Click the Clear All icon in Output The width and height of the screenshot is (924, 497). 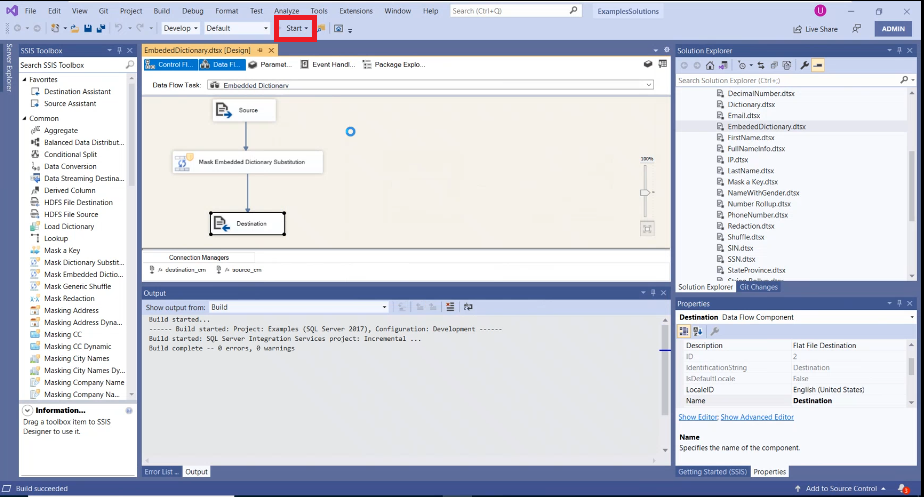point(450,307)
